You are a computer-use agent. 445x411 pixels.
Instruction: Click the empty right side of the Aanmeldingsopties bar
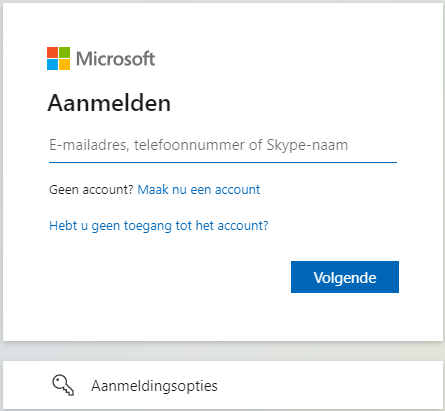coord(333,385)
